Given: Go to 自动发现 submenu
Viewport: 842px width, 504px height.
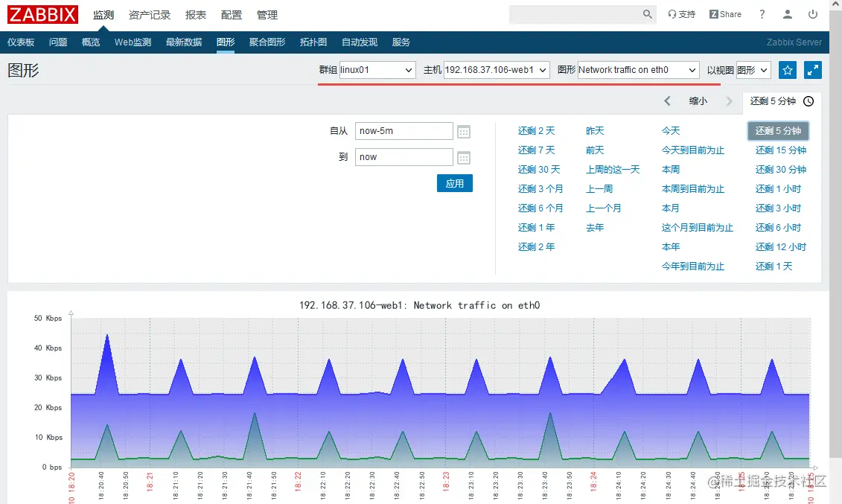Looking at the screenshot, I should pos(360,42).
